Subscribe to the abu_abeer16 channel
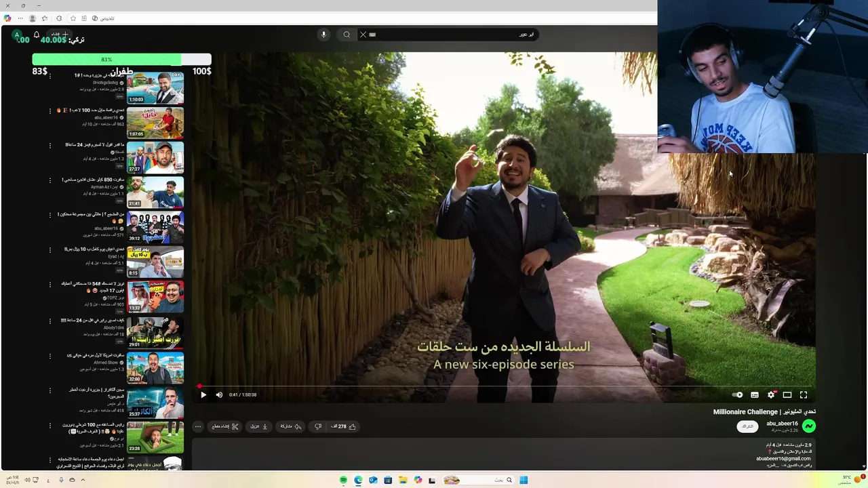 748,426
